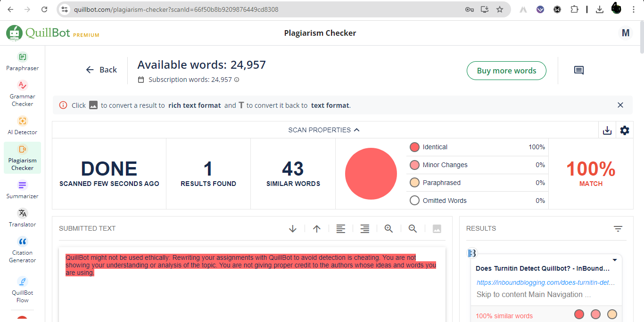Align submitted text to the left
The height and width of the screenshot is (322, 644).
tap(341, 229)
